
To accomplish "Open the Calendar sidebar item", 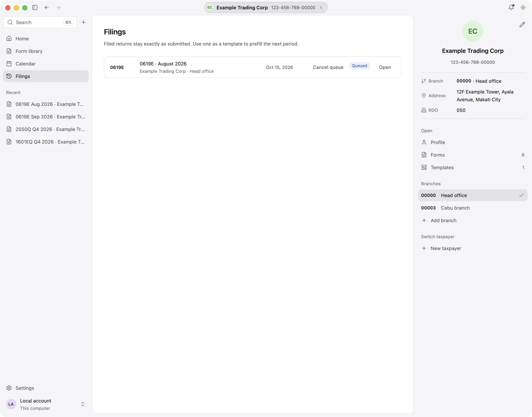I will [x=46, y=64].
